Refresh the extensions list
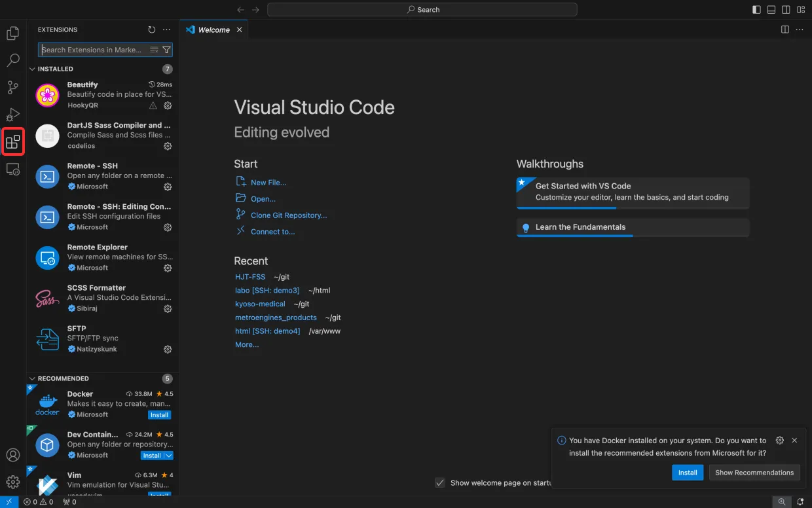812x508 pixels. (x=152, y=29)
